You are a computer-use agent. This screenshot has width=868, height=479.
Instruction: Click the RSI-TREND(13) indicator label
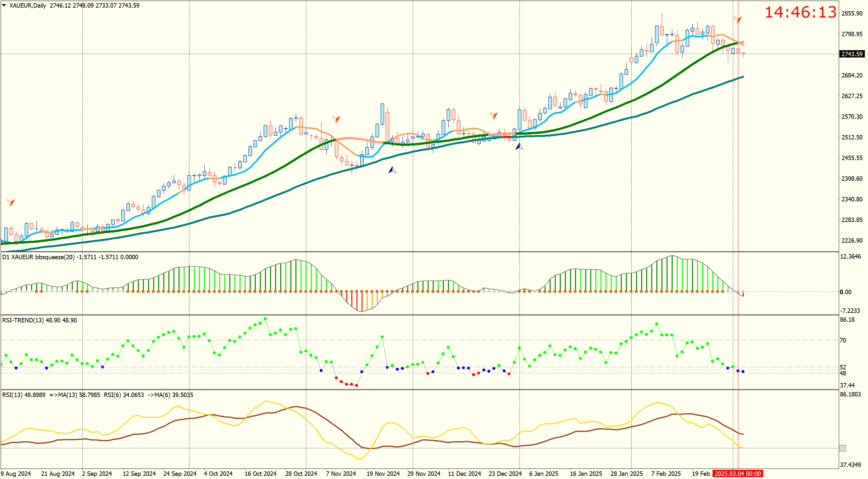tap(23, 320)
